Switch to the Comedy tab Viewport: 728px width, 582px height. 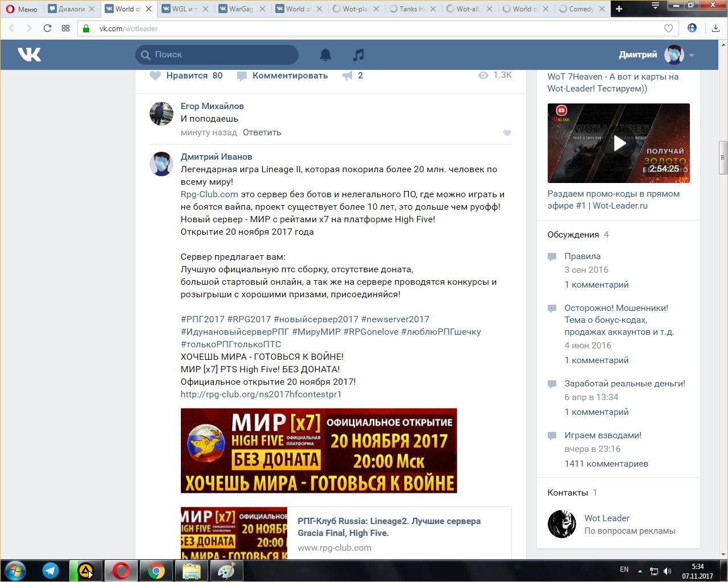(582, 9)
